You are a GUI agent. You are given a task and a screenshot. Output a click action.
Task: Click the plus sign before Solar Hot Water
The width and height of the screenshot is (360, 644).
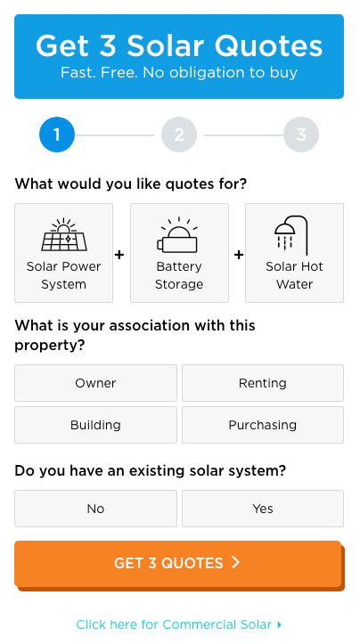tap(239, 255)
